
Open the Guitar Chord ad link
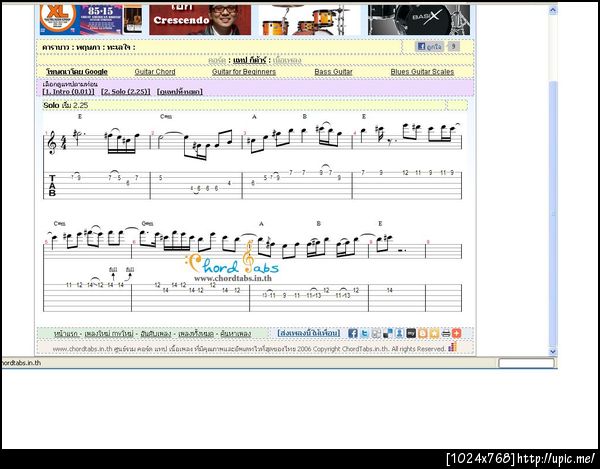tap(155, 72)
